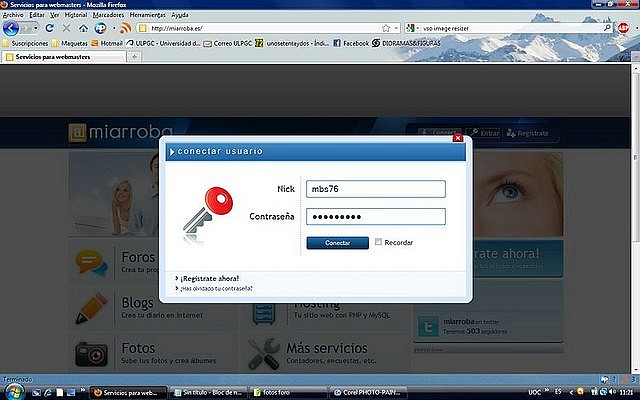Switch to fotos foro taskbar button
Viewport: 640px width, 400px height.
click(289, 393)
